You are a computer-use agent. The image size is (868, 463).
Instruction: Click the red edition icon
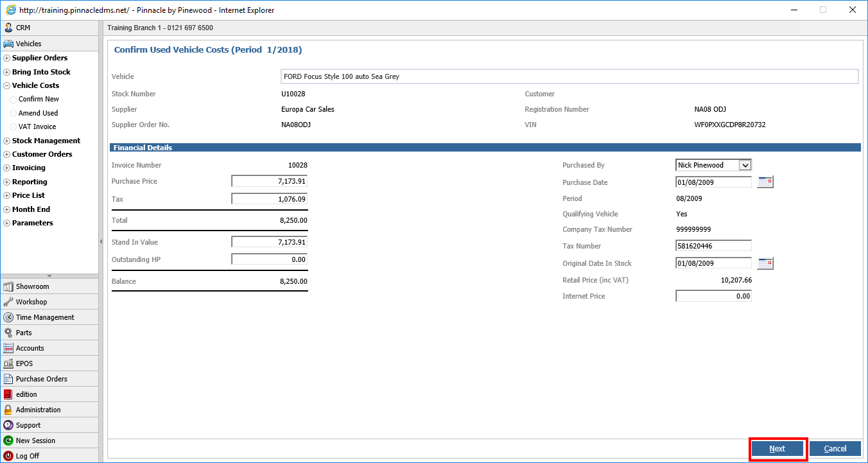pyautogui.click(x=8, y=394)
